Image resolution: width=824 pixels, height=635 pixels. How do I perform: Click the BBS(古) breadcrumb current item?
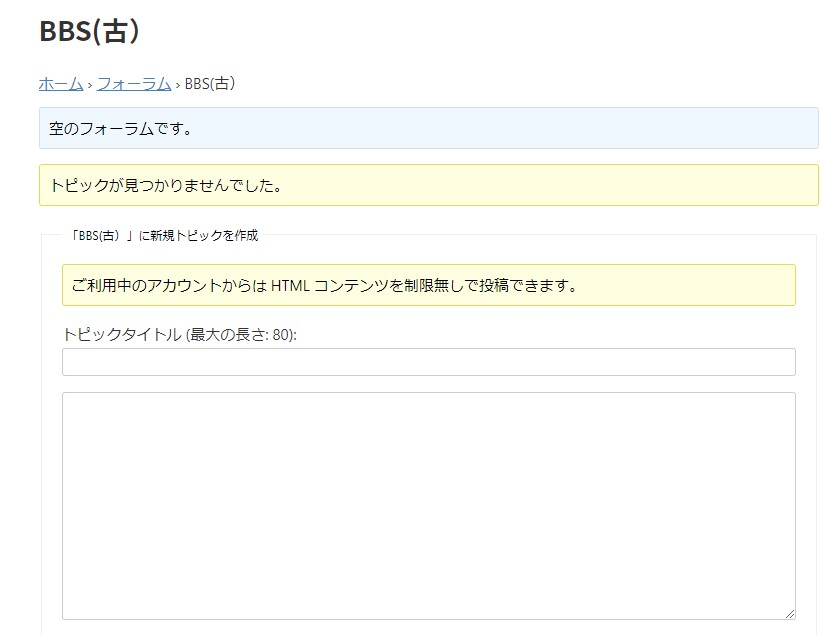coord(210,84)
